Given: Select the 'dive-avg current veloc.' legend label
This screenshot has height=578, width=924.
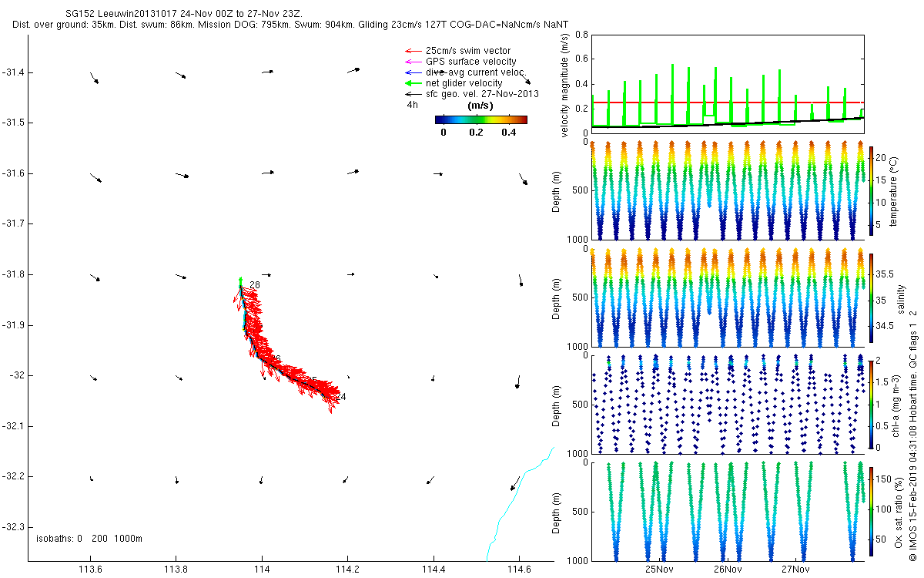Looking at the screenshot, I should coord(475,72).
